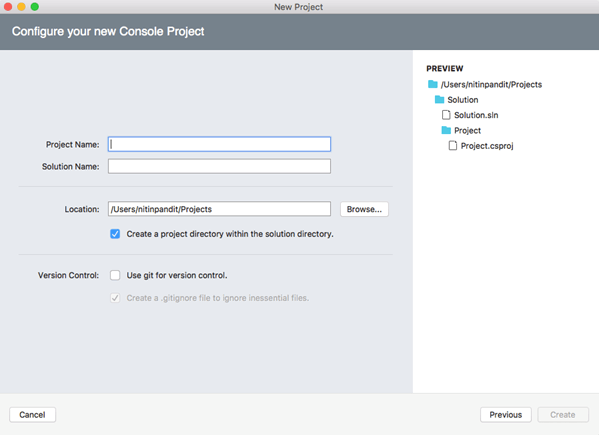
Task: Click the Project folder label in preview
Action: (468, 131)
